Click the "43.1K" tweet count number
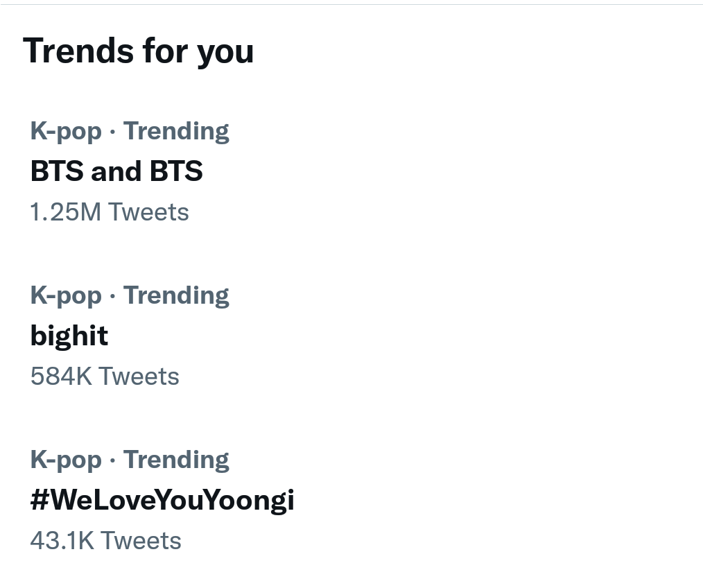 (x=62, y=541)
